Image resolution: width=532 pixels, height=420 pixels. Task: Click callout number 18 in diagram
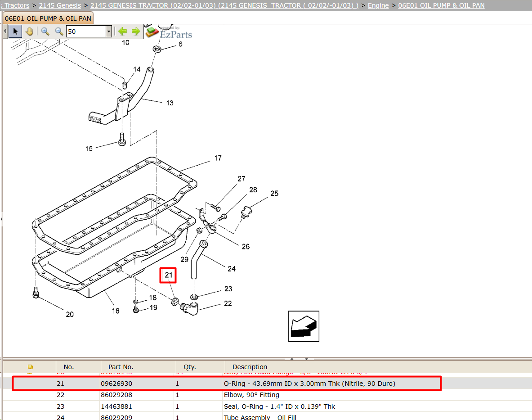pos(153,298)
